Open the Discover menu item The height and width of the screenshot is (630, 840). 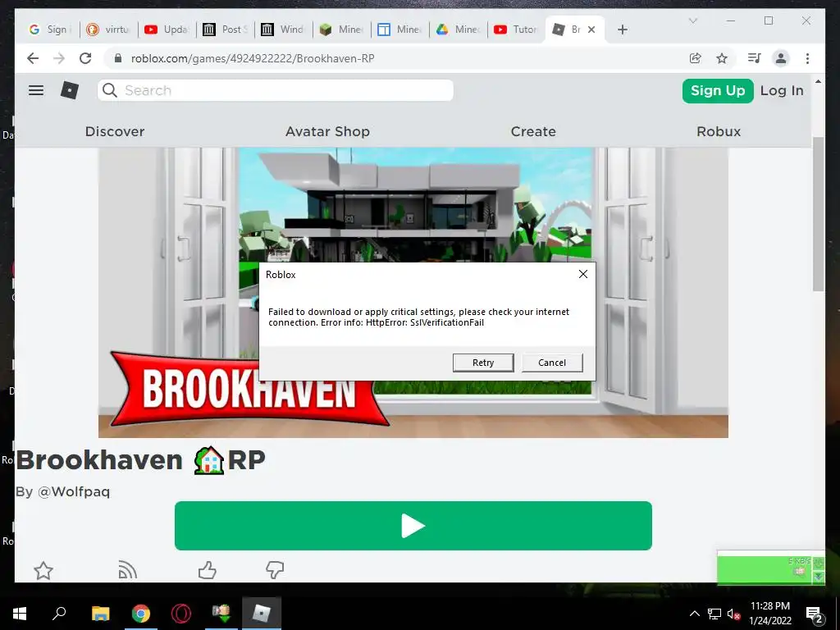coord(115,131)
